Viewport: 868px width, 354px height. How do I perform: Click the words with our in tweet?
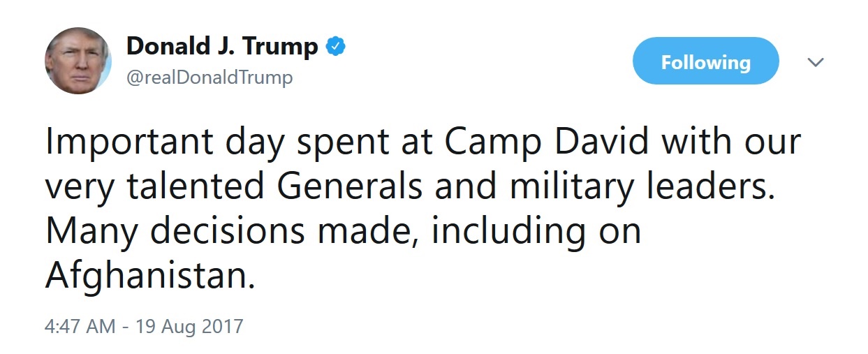731,144
